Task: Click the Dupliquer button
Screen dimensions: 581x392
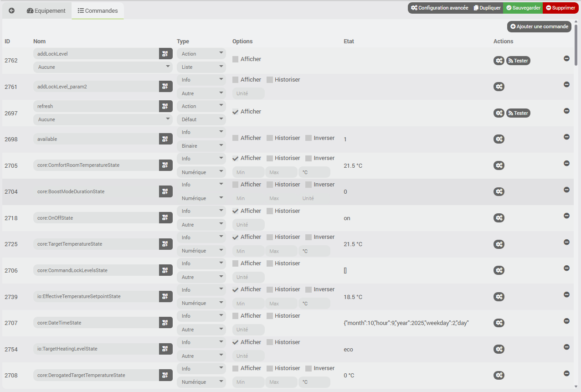Action: coord(487,8)
